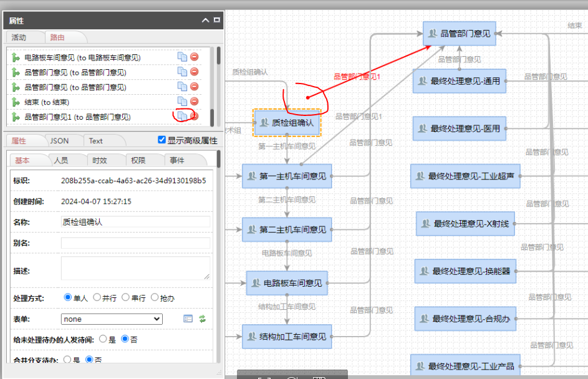588x379 pixels.
Task: Click the user icon in the 电路板车间意见 node
Action: pos(256,283)
